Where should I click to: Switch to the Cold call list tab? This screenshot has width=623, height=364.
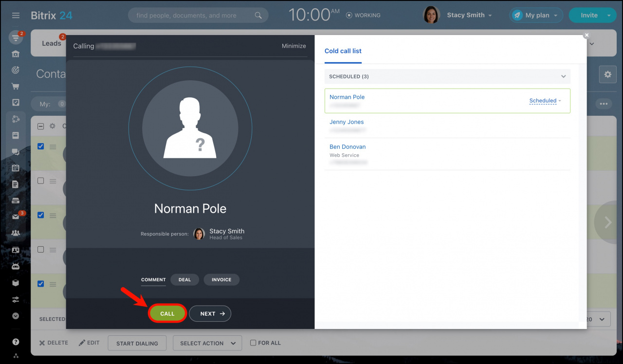(343, 51)
